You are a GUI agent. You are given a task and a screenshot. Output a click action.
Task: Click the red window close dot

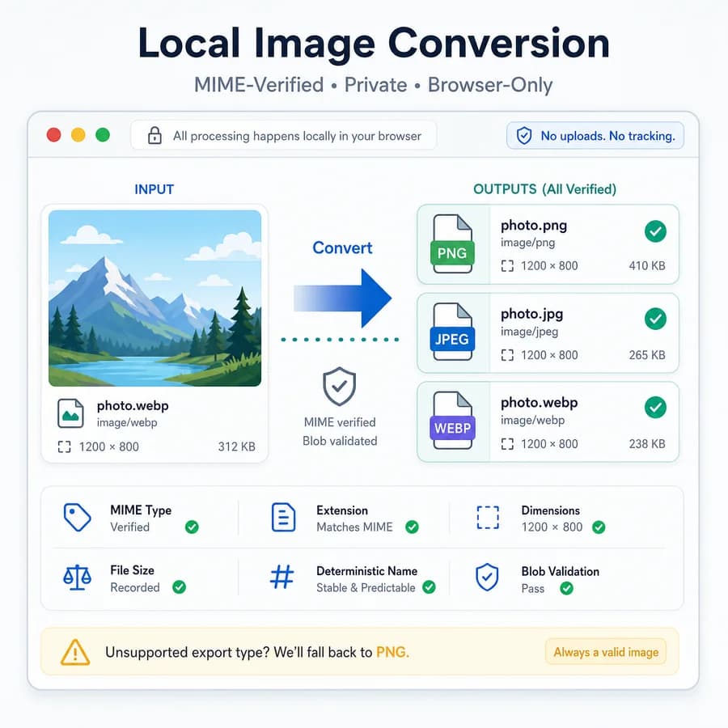[x=54, y=135]
